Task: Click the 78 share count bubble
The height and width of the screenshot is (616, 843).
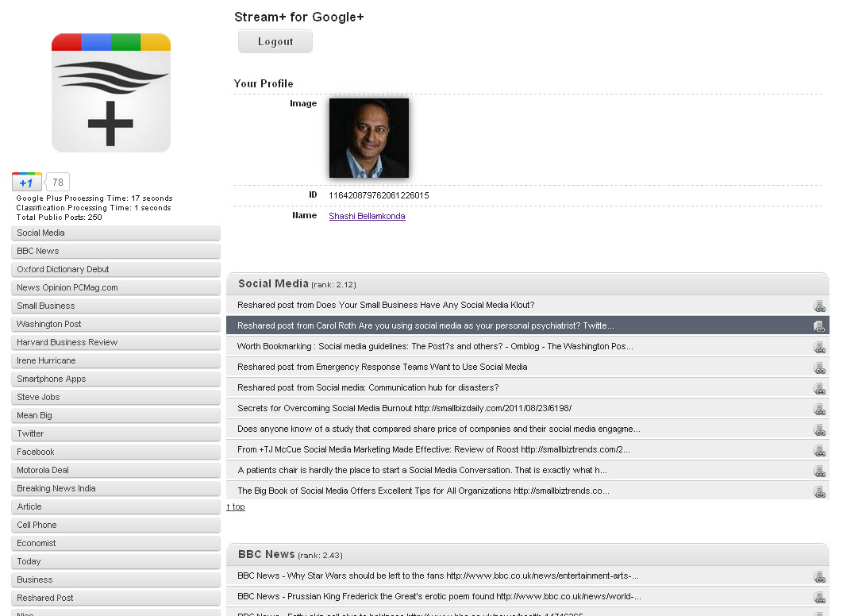Action: tap(57, 182)
